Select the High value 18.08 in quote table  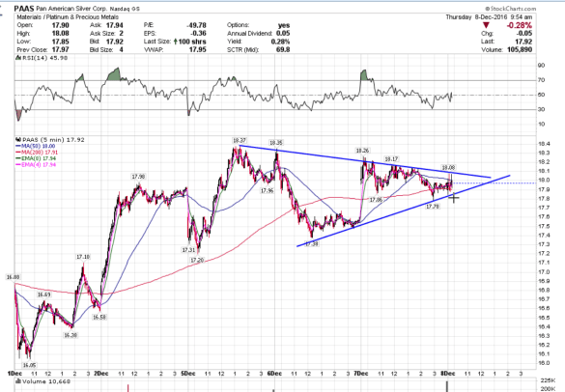61,33
